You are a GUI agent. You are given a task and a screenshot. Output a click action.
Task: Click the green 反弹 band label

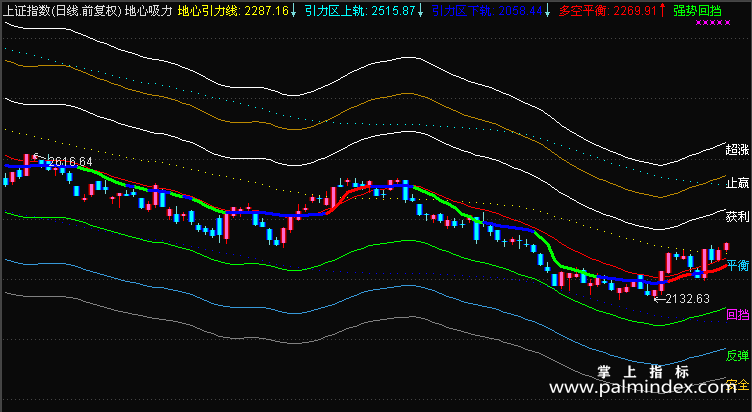737,355
